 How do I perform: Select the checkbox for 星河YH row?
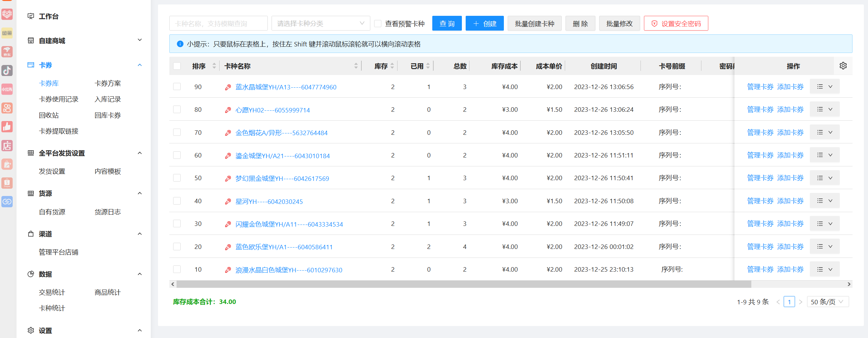click(x=177, y=201)
